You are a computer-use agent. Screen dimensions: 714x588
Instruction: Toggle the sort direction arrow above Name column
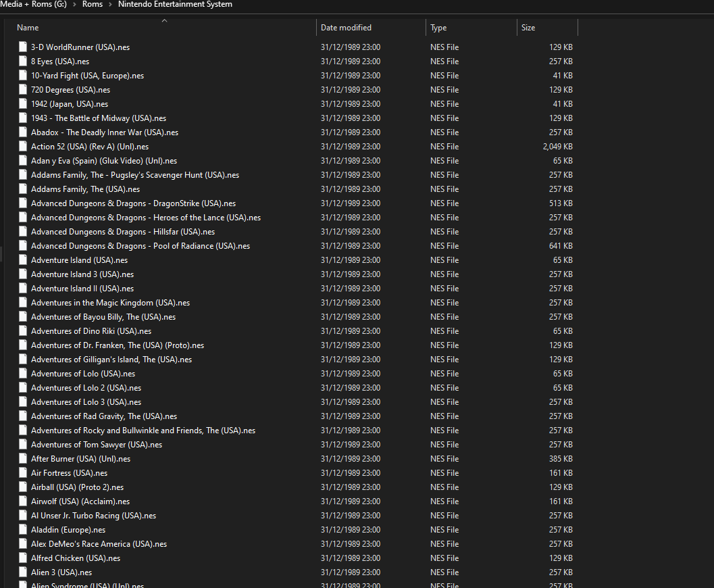(x=164, y=20)
